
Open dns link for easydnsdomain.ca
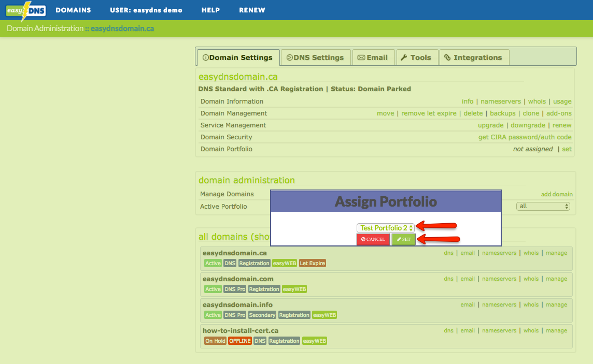point(448,253)
